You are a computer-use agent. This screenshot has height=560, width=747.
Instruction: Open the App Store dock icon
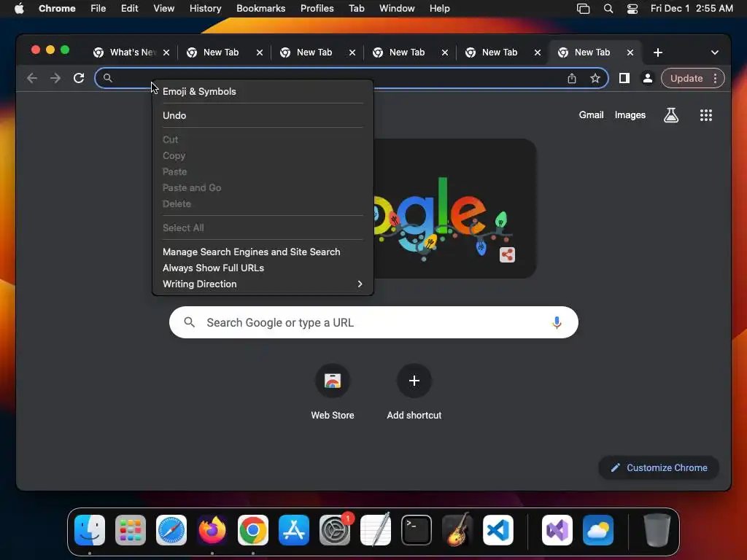(293, 530)
